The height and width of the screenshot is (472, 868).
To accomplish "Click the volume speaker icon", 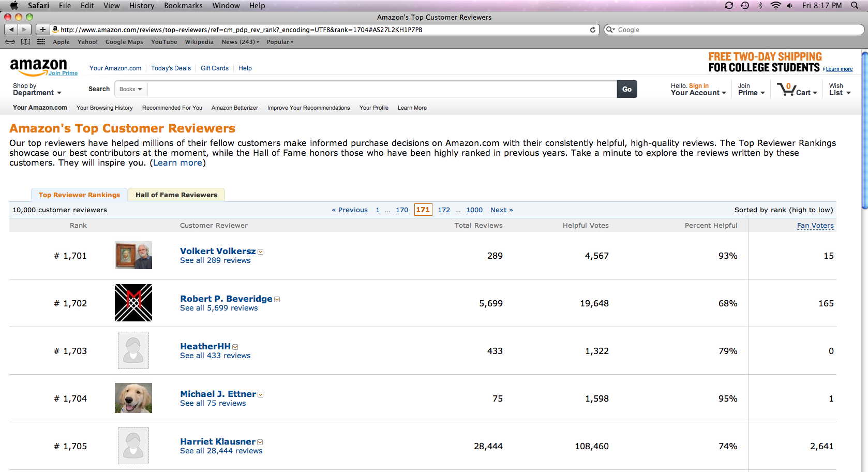I will [x=790, y=5].
